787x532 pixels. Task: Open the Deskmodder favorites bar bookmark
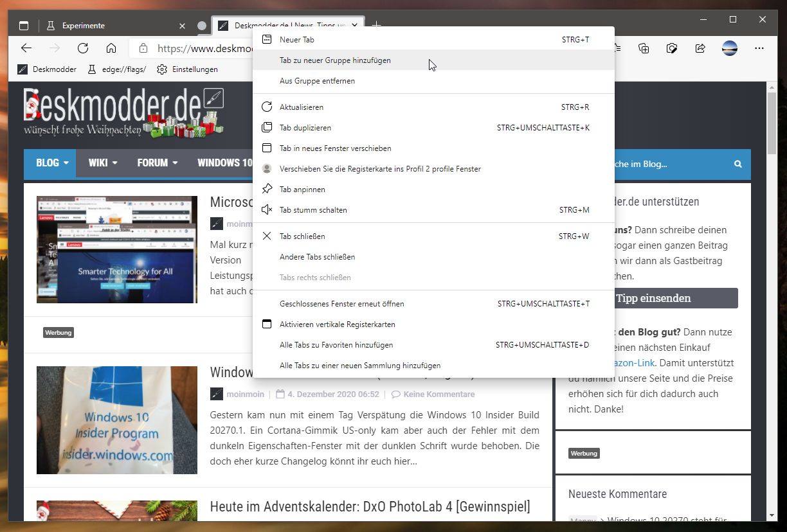coord(47,69)
